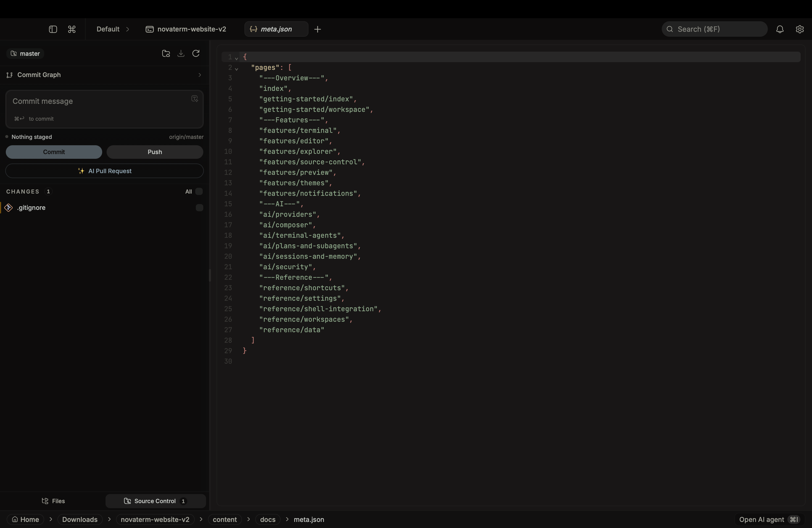Open the Files panel tab
Image resolution: width=812 pixels, height=528 pixels.
click(53, 501)
